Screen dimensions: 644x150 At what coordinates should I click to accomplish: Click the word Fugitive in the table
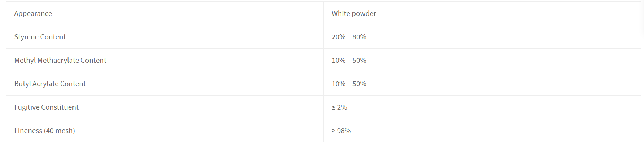tap(27, 107)
